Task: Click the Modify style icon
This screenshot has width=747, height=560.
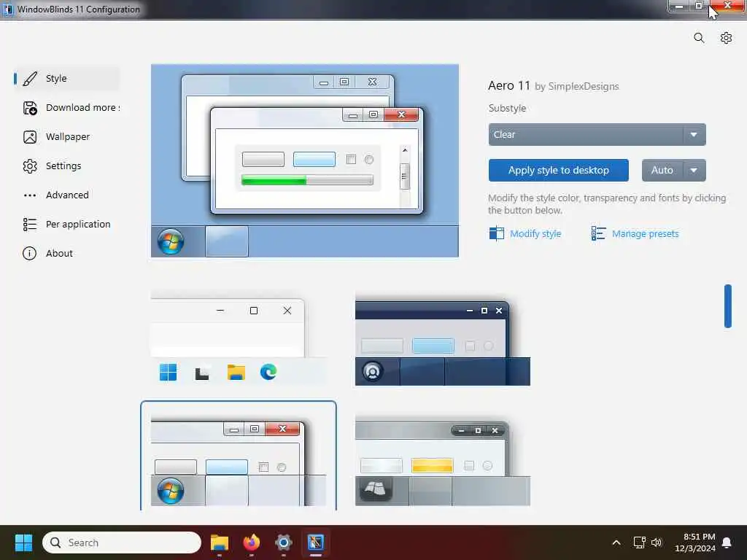Action: pos(496,233)
